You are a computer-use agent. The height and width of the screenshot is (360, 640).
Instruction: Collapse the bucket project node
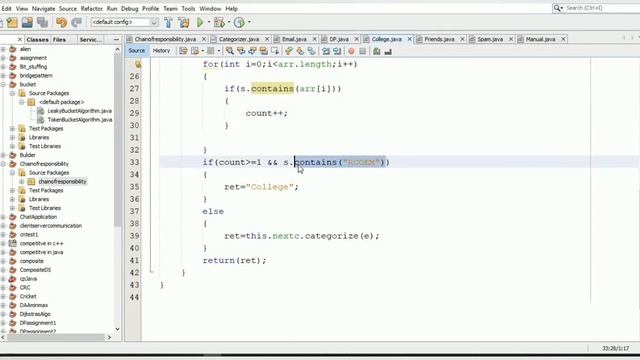click(x=3, y=84)
